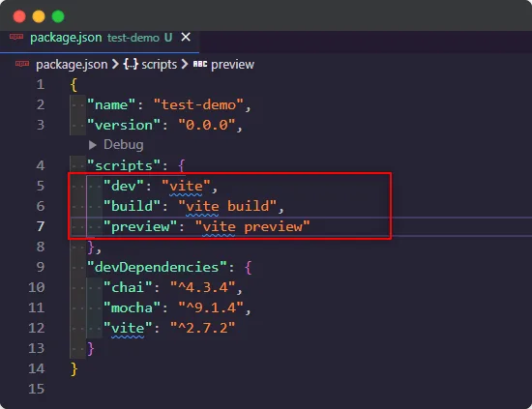Click the "vite build" value
This screenshot has width=532, height=409.
tap(227, 206)
